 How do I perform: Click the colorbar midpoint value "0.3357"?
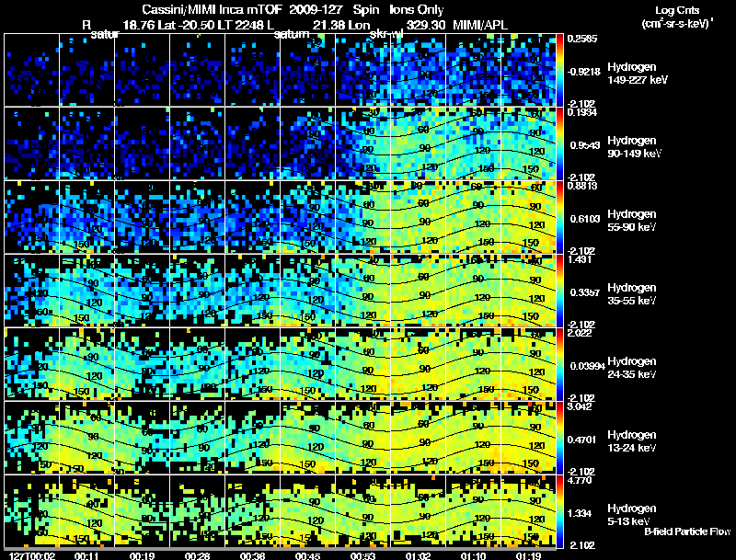[x=585, y=292]
